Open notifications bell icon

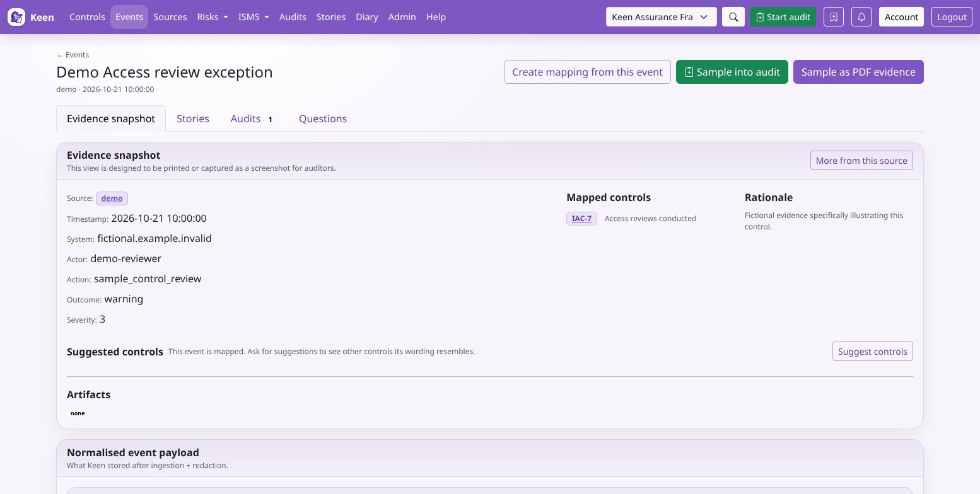tap(861, 17)
